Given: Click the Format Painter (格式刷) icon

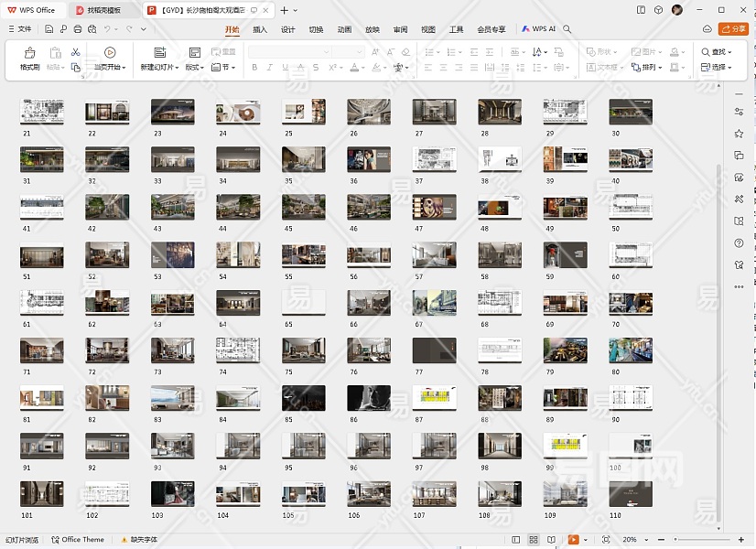Looking at the screenshot, I should point(29,54).
